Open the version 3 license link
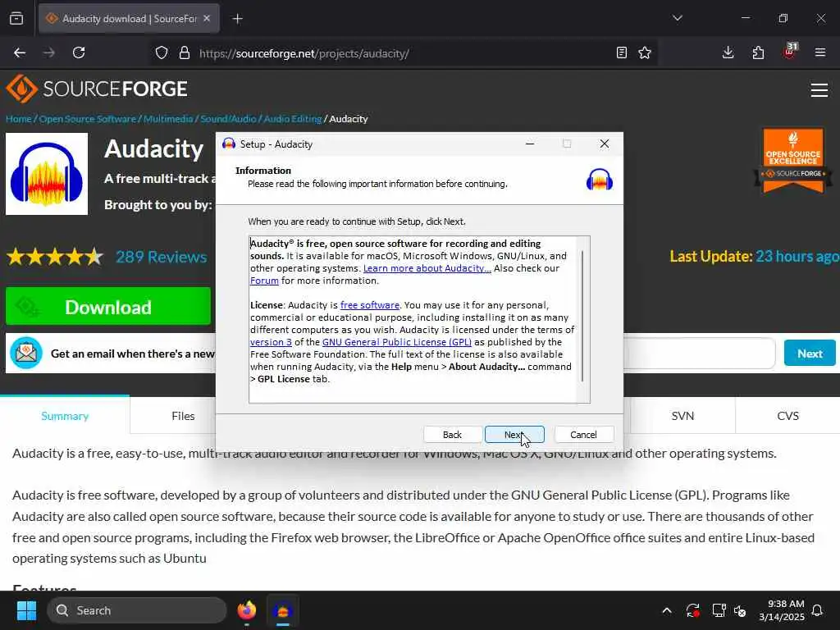840x630 pixels. [271, 342]
